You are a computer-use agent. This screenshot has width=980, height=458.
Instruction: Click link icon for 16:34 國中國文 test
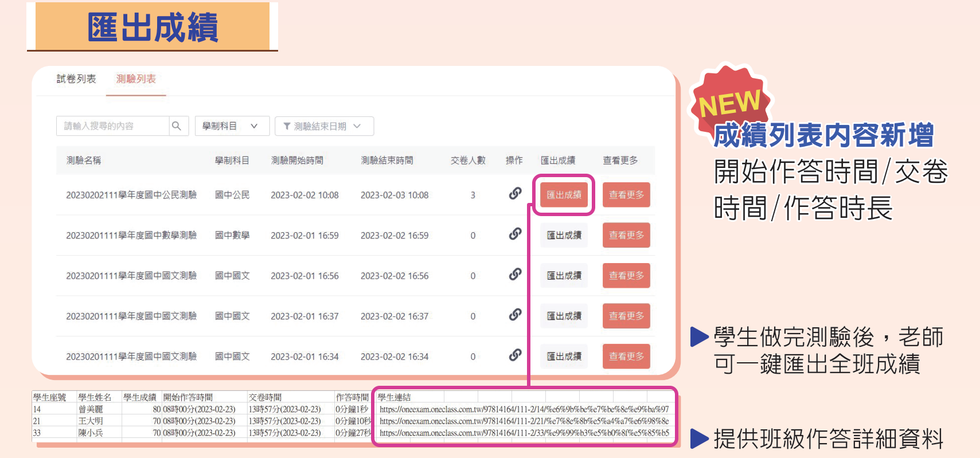pyautogui.click(x=515, y=355)
